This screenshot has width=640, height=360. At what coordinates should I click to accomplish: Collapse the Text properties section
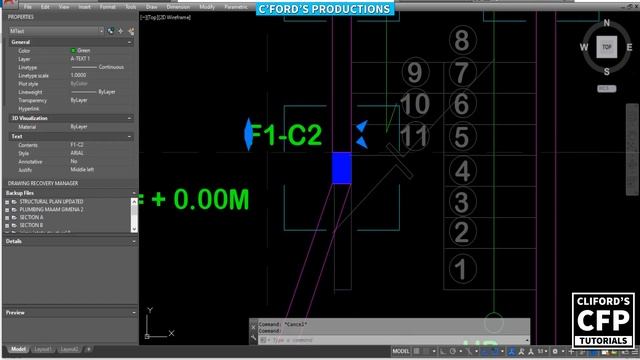pyautogui.click(x=129, y=136)
